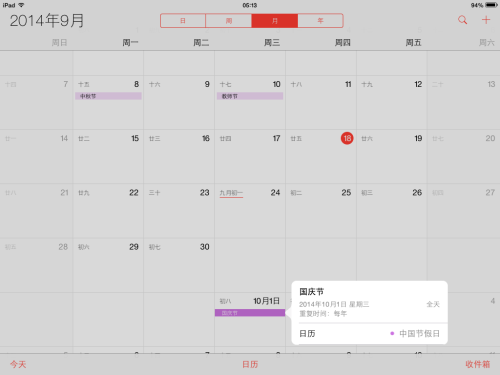Switch to year view (年) tab
500x375 pixels.
pyautogui.click(x=320, y=21)
